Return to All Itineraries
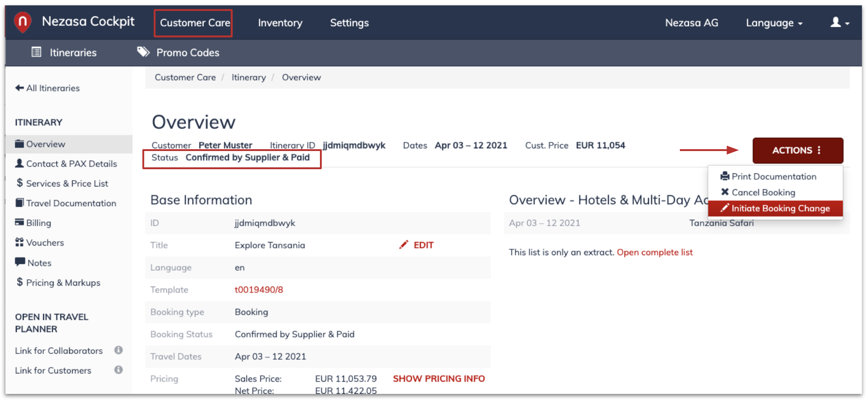 (x=53, y=88)
